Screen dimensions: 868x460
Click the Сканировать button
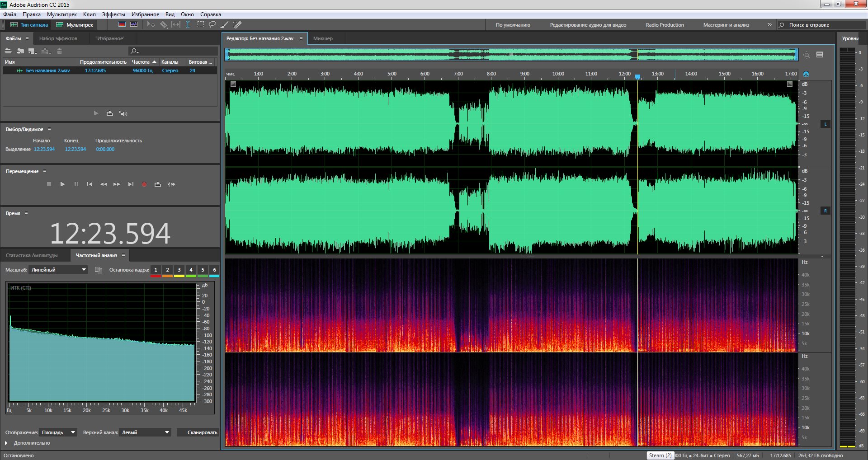pyautogui.click(x=198, y=432)
